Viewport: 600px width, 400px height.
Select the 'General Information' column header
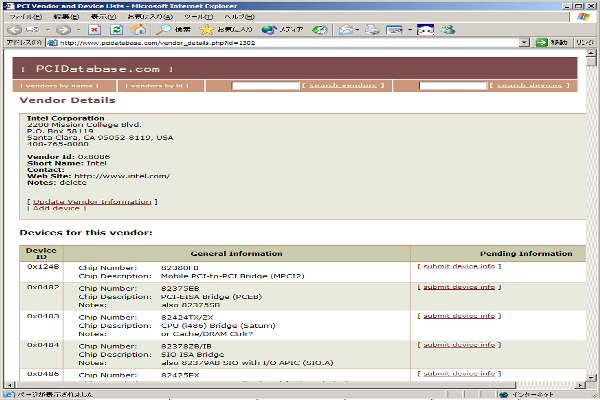point(236,253)
